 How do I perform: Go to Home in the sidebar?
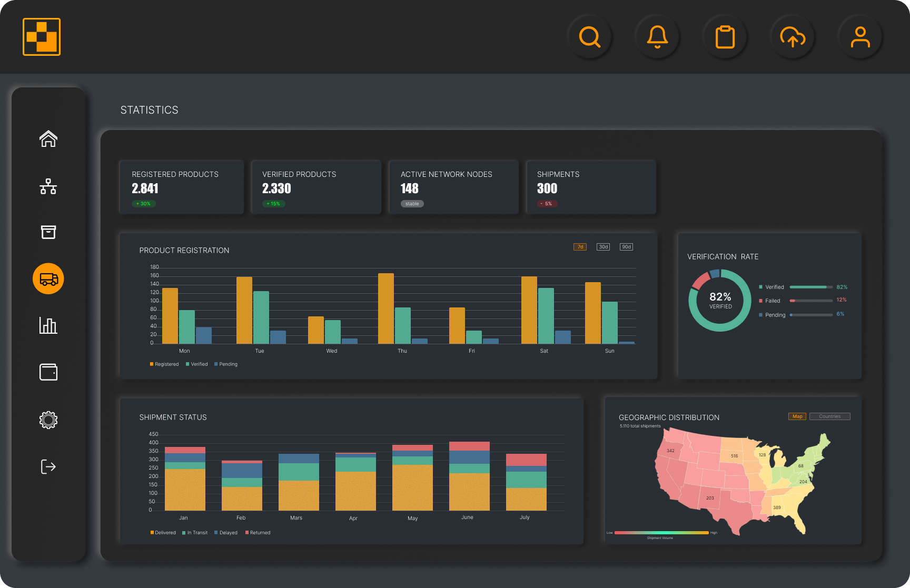[48, 139]
